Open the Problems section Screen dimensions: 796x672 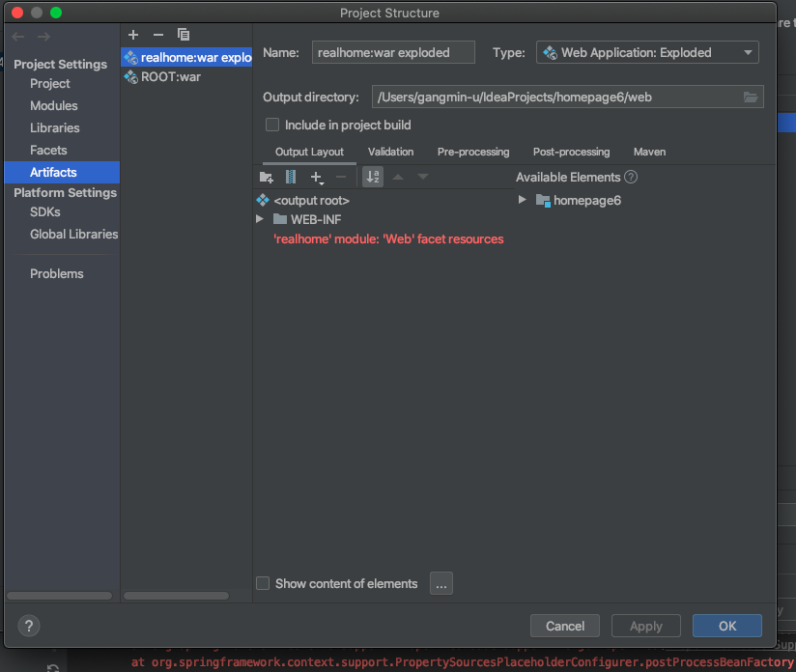tap(56, 273)
